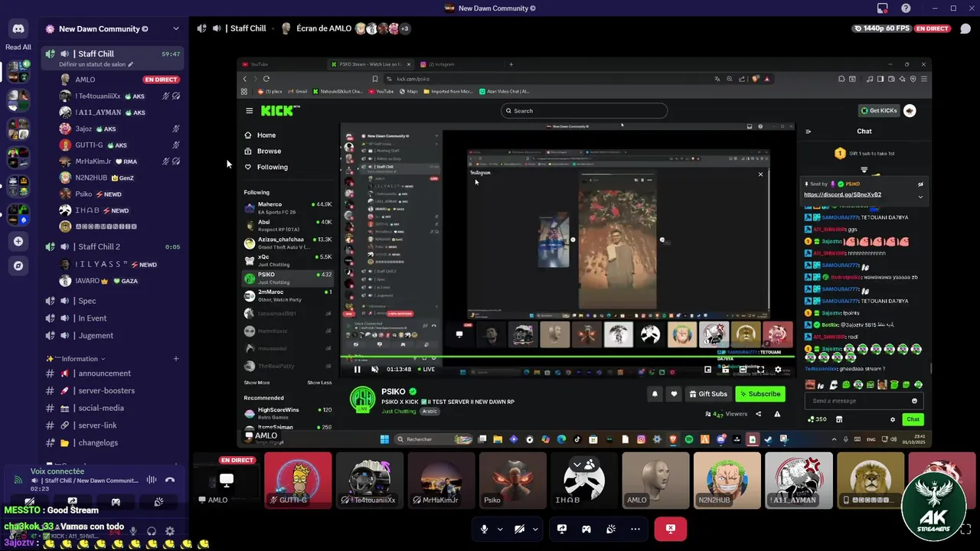Open Kick player settings gear
Image resolution: width=980 pixels, height=551 pixels.
(778, 370)
